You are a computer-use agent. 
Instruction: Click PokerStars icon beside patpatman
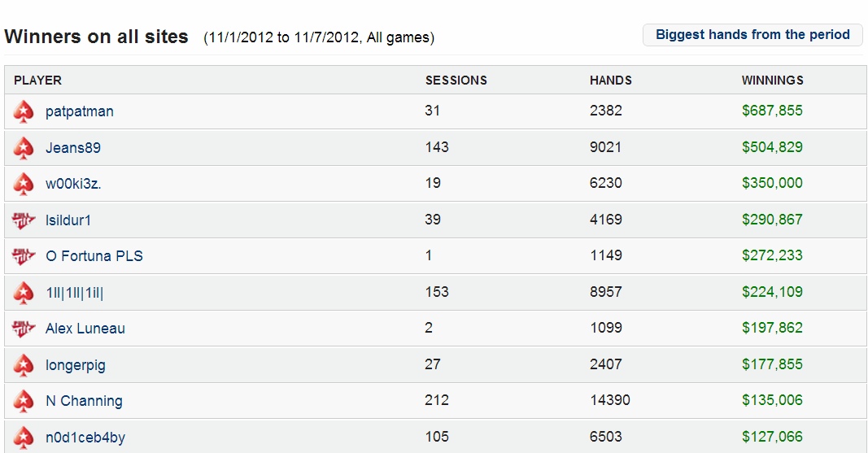tap(24, 111)
